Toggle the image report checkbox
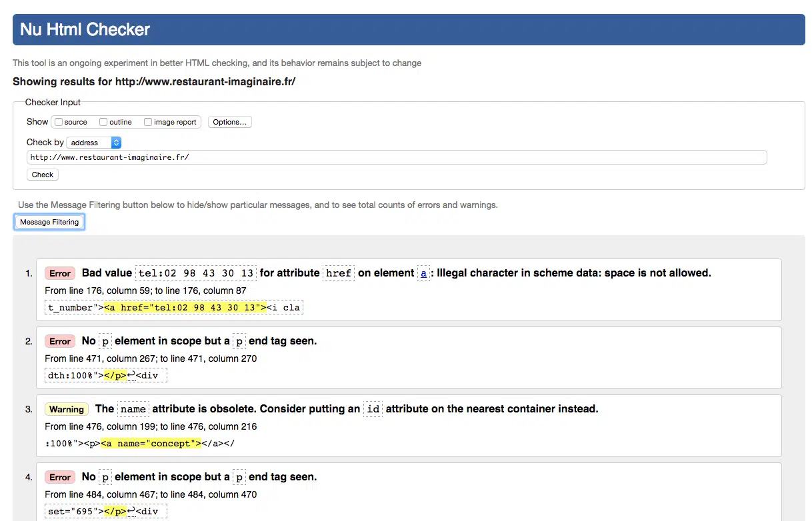 point(148,122)
